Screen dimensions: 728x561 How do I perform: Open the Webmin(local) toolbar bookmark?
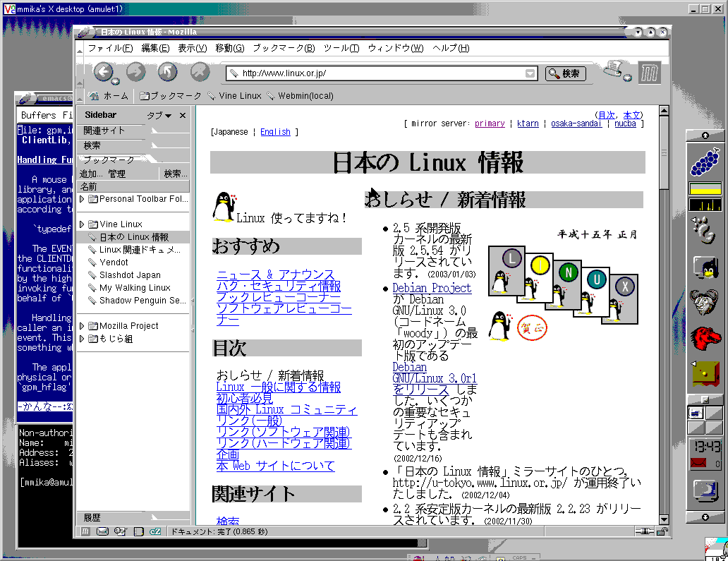coord(300,96)
